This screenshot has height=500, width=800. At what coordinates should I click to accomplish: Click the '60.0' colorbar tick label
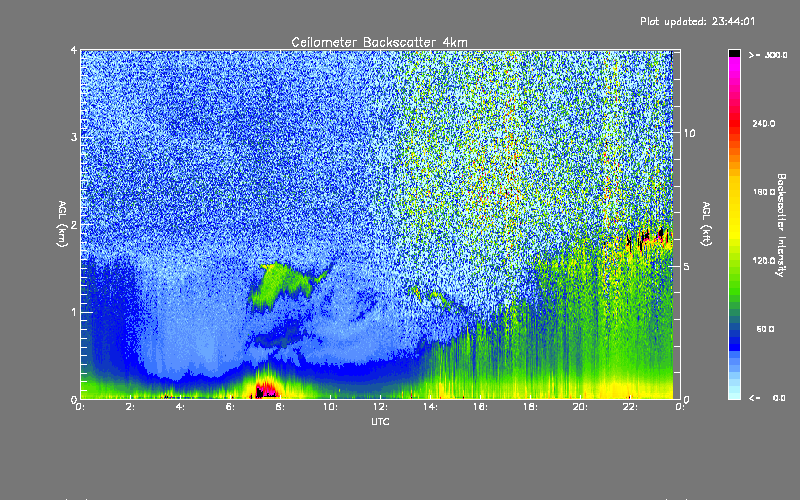765,329
